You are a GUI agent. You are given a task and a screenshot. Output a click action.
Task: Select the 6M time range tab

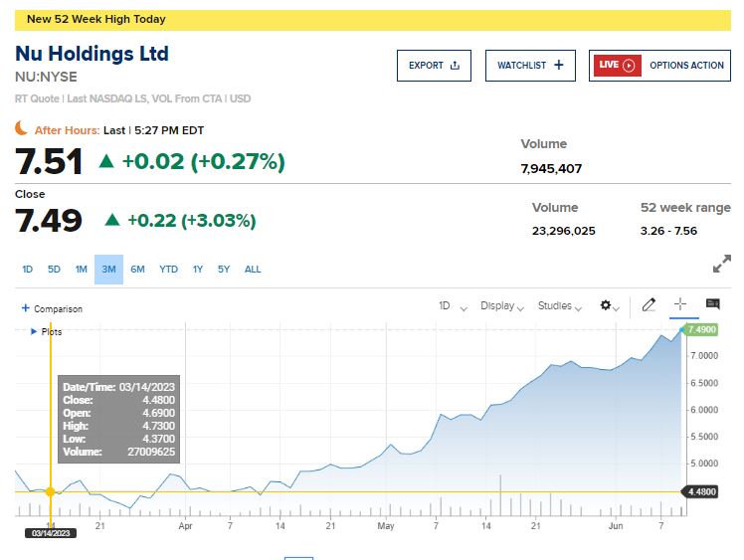coord(137,270)
